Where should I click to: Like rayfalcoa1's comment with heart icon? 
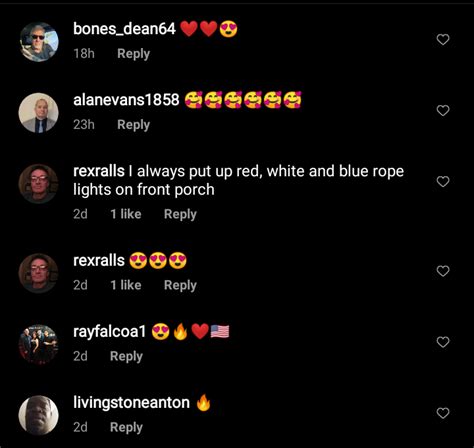[443, 342]
